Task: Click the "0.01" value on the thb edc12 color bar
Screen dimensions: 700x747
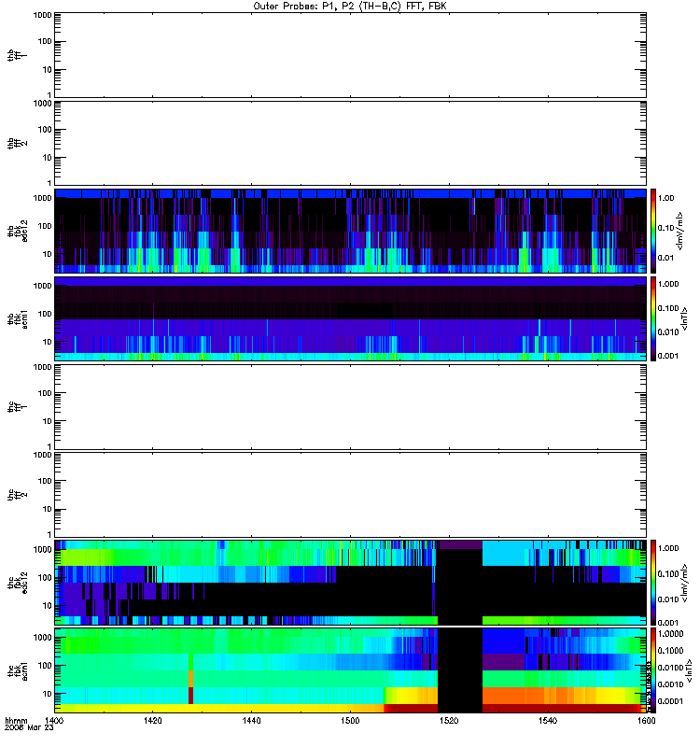Action: pyautogui.click(x=665, y=258)
